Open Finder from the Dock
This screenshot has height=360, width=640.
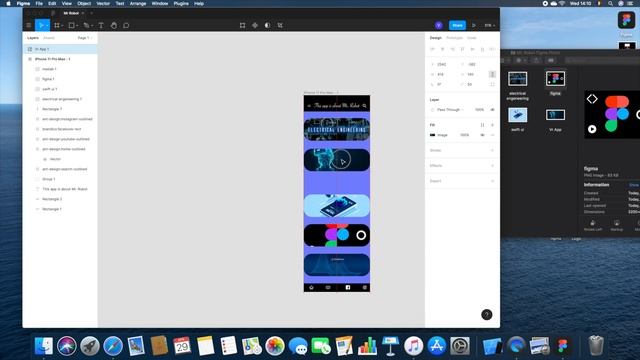pos(44,346)
